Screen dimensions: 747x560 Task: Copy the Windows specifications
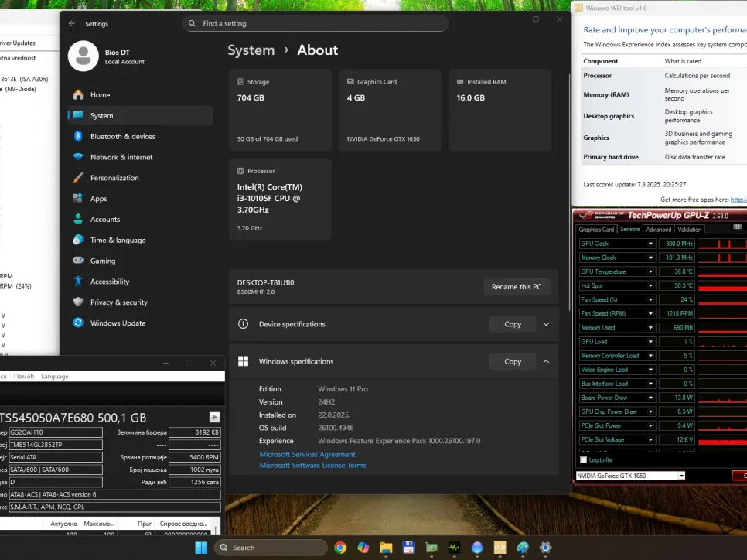pos(513,361)
